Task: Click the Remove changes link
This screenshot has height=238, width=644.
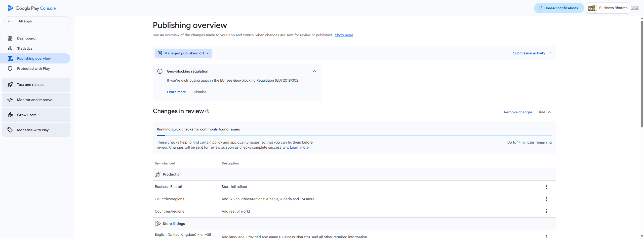Action: click(518, 112)
